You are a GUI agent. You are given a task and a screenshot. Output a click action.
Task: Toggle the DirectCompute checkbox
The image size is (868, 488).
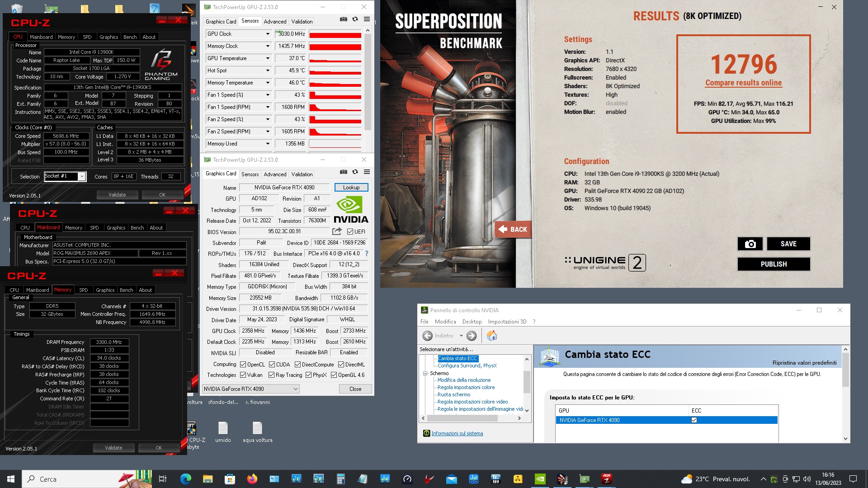pyautogui.click(x=297, y=365)
